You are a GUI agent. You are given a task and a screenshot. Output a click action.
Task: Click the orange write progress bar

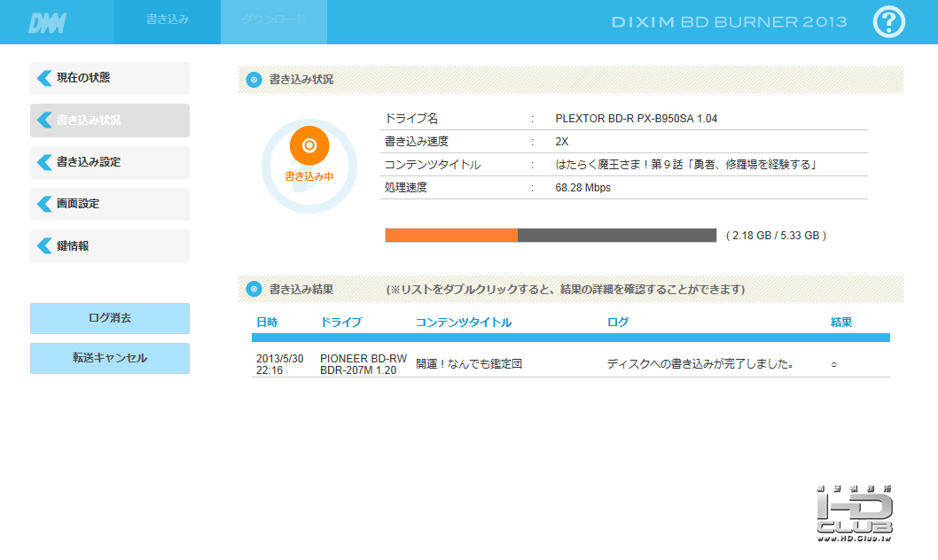(551, 236)
